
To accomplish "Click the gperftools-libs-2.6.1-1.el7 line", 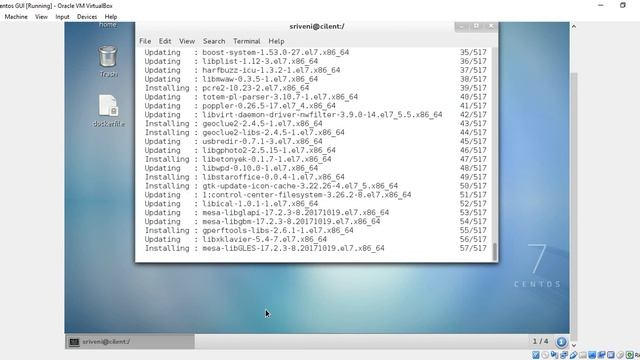I will (x=316, y=231).
